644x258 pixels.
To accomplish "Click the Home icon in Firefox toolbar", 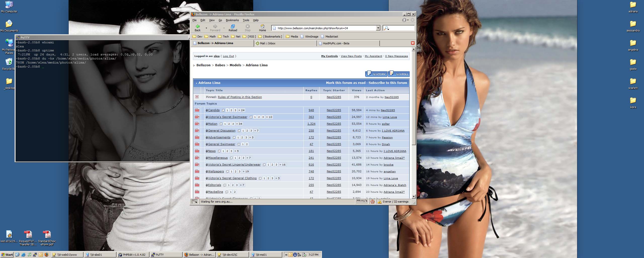I will coord(262,26).
